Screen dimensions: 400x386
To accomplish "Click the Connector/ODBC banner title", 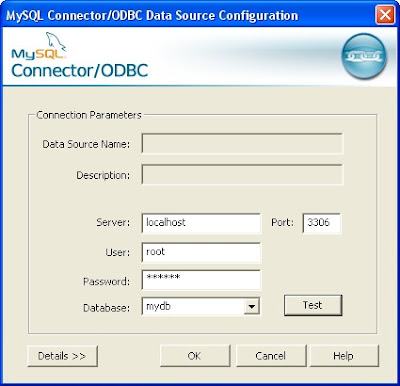I will [80, 71].
